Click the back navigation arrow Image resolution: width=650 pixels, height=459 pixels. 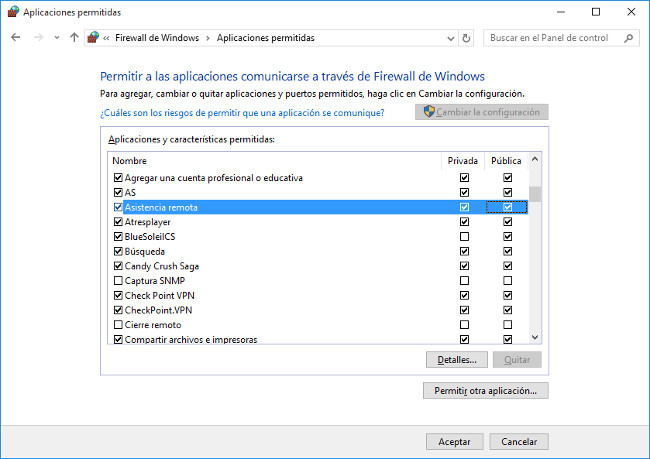[x=16, y=38]
